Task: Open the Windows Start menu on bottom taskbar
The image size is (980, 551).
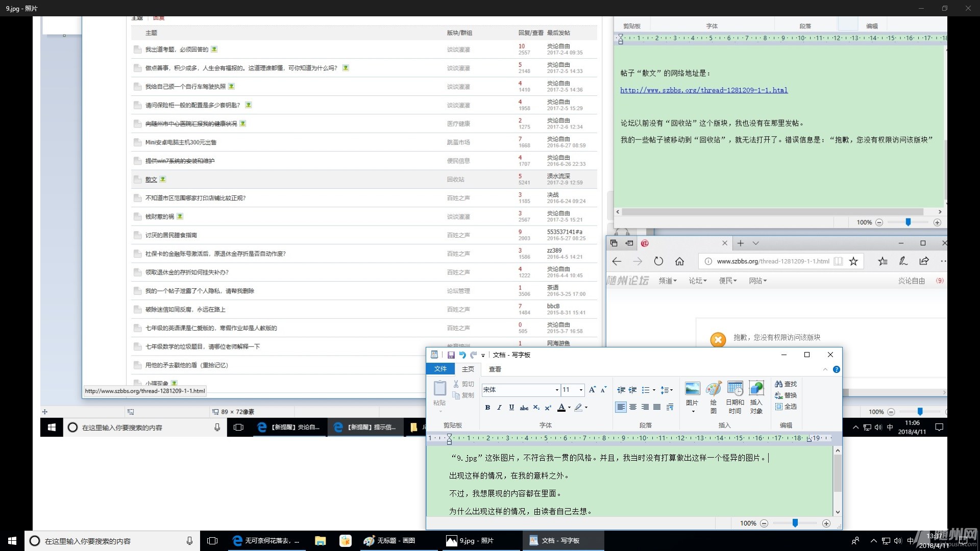Action: (x=12, y=541)
